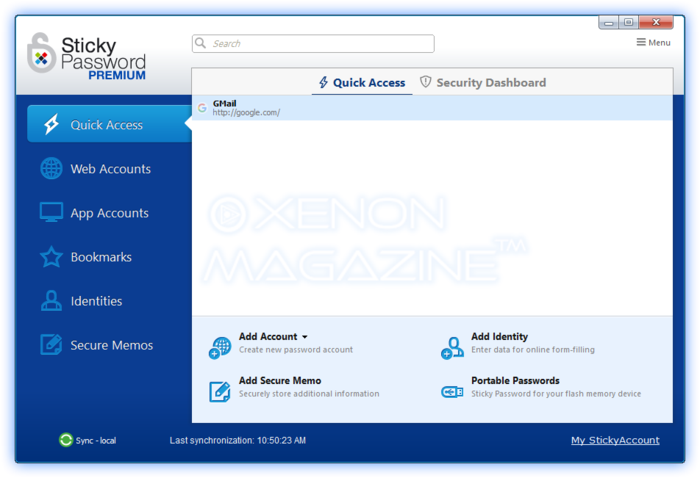Click the person icon for Identities

(x=51, y=300)
